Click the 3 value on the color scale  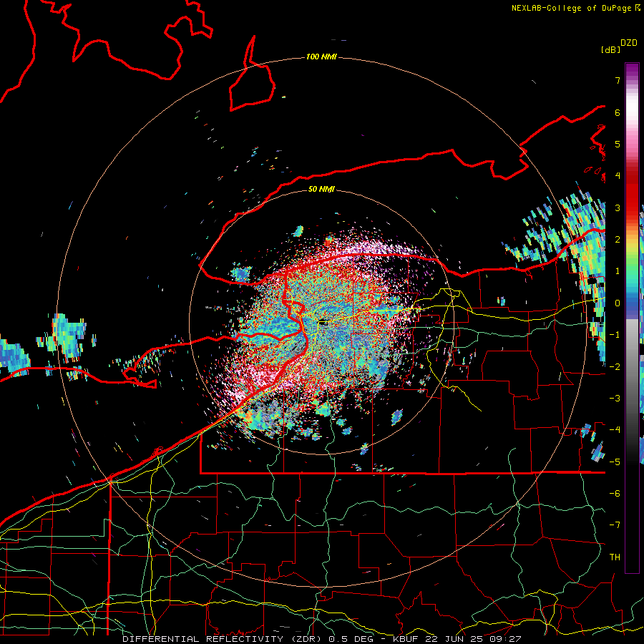[x=618, y=208]
